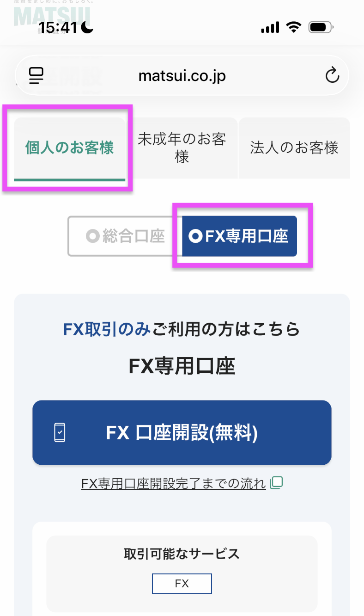
Task: Tap the cellular signal bars icon
Action: (270, 28)
